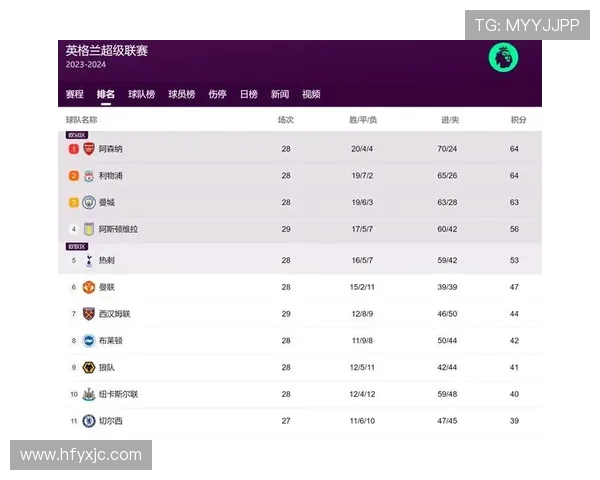
Task: Click the West Ham (西汉姆联) crest
Action: click(89, 314)
